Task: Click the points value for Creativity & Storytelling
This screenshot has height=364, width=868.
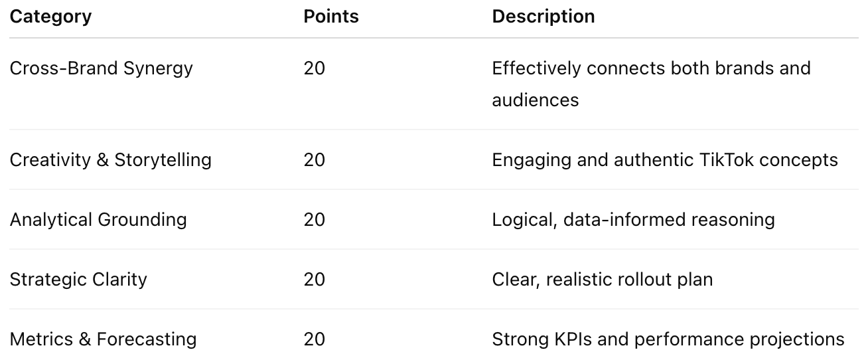Action: pos(315,160)
